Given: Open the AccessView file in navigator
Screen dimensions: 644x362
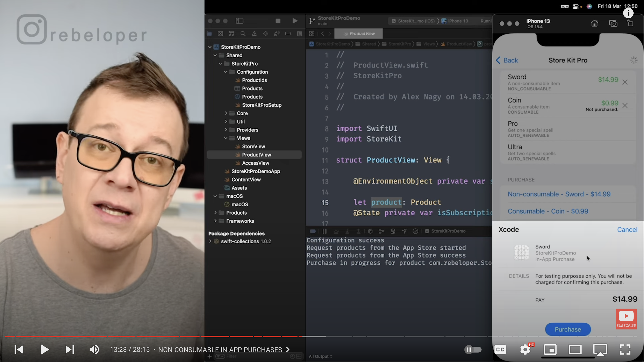Looking at the screenshot, I should (x=255, y=163).
